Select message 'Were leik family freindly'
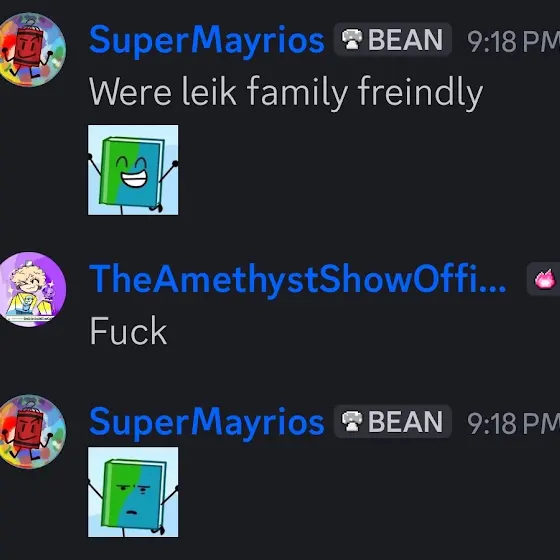Screen dimensions: 560x560 pyautogui.click(x=286, y=92)
